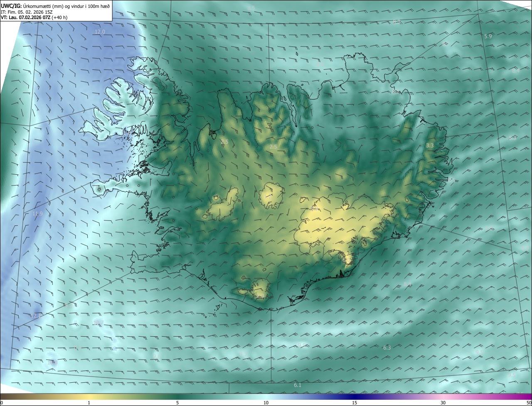Screen dimensions: 532x406
Task: Click the 11.9 value label on the map
Action: tap(37, 214)
